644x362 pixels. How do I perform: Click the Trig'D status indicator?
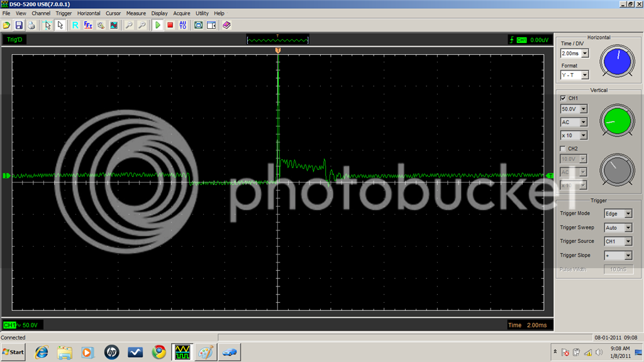pos(14,40)
